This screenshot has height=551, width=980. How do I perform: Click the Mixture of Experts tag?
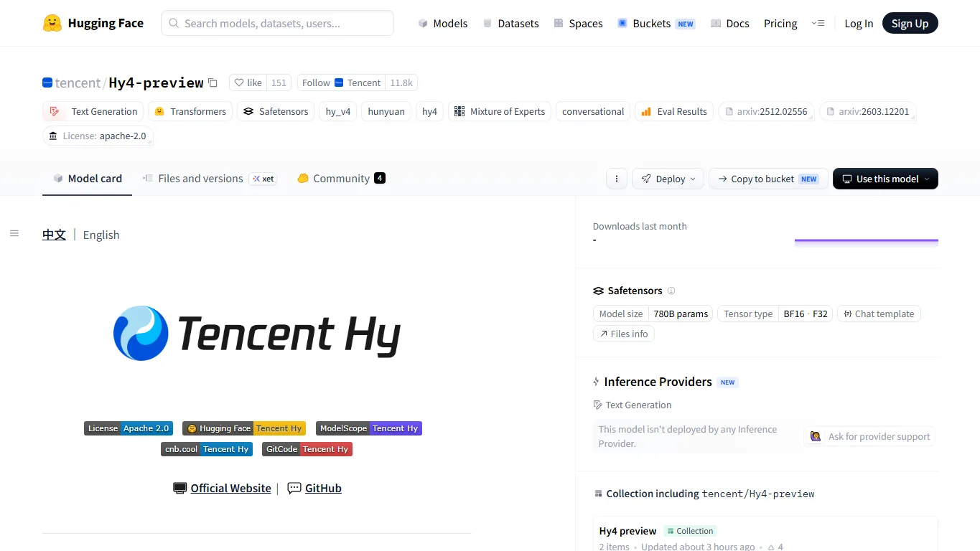click(x=500, y=111)
